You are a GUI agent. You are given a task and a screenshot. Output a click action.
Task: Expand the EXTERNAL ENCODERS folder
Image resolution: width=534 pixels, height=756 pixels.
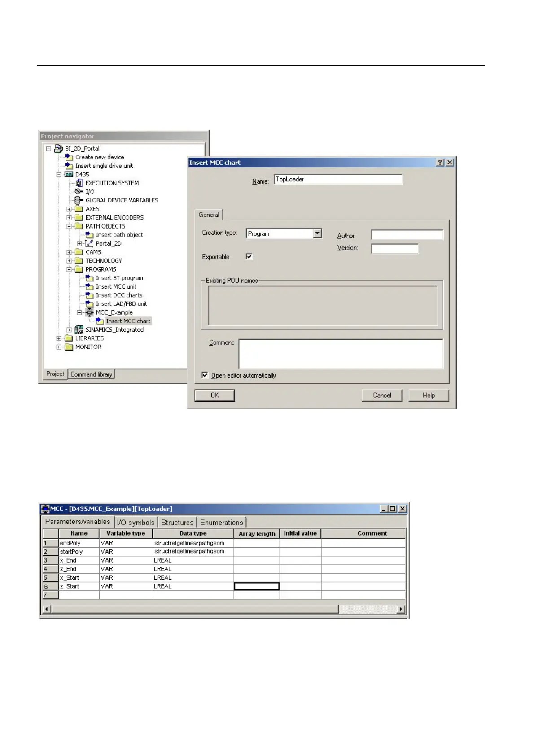pyautogui.click(x=69, y=218)
